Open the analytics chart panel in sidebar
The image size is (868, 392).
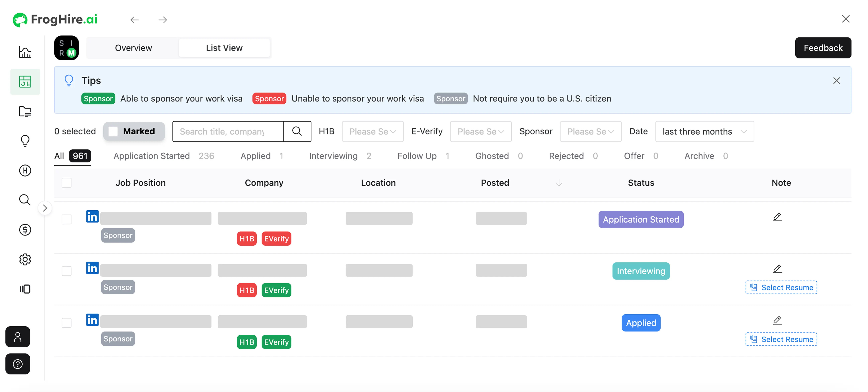25,52
